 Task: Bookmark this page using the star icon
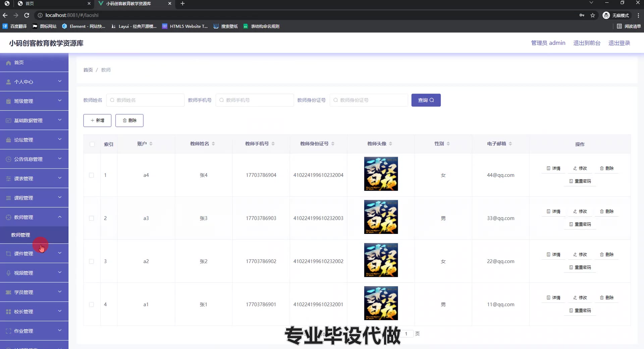tap(593, 15)
